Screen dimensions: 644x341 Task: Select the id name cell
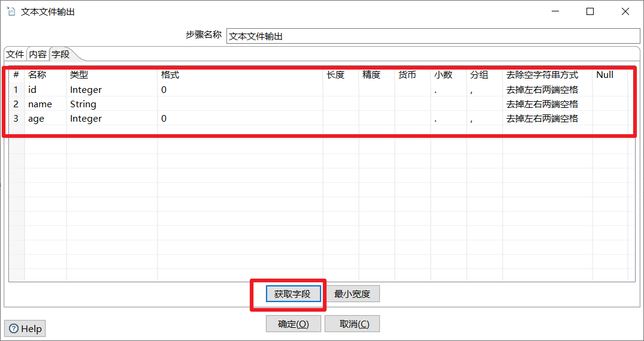point(46,89)
